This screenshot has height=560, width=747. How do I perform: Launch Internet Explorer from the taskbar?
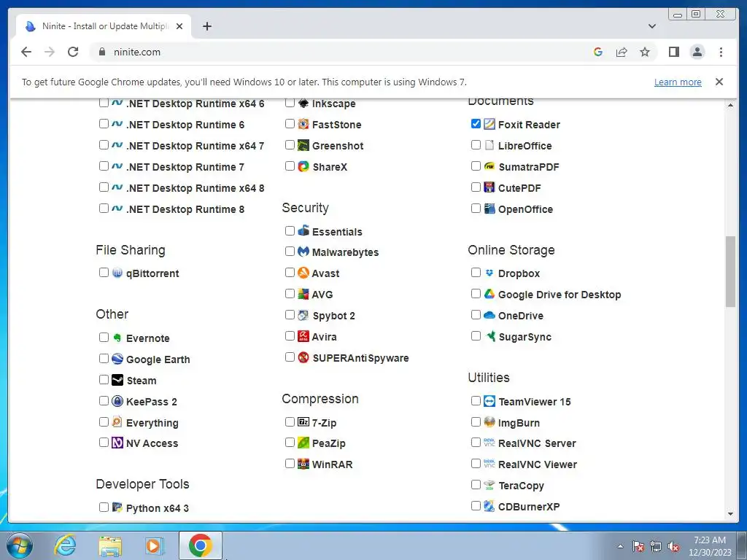point(65,545)
